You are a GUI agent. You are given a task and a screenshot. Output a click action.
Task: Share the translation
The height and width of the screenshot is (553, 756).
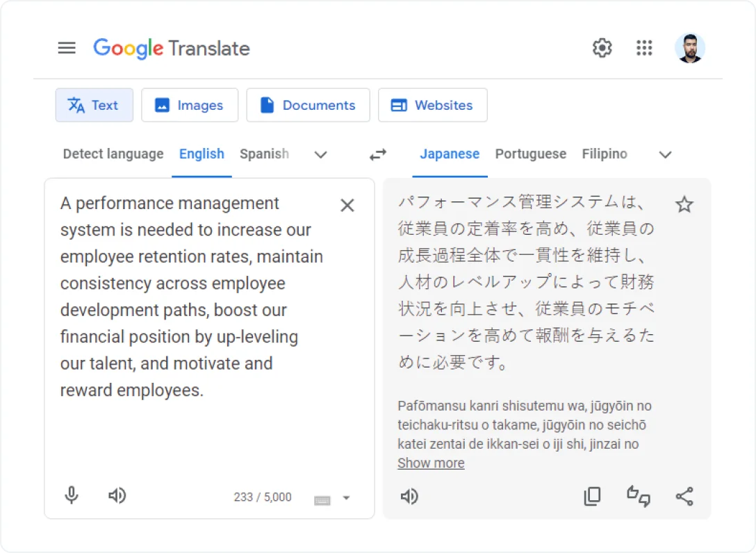(x=684, y=496)
